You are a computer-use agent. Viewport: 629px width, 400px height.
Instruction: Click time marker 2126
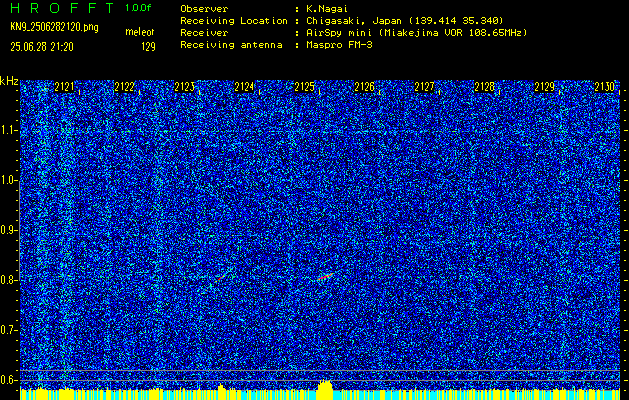pyautogui.click(x=365, y=87)
